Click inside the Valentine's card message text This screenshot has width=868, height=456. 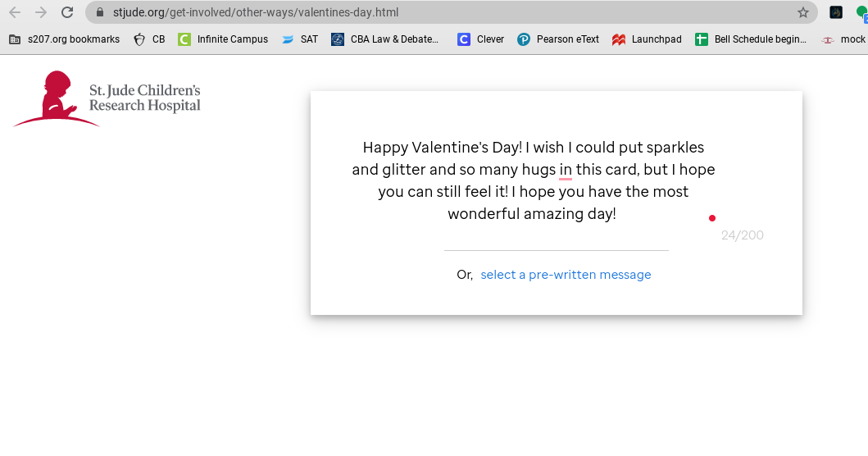[x=533, y=180]
